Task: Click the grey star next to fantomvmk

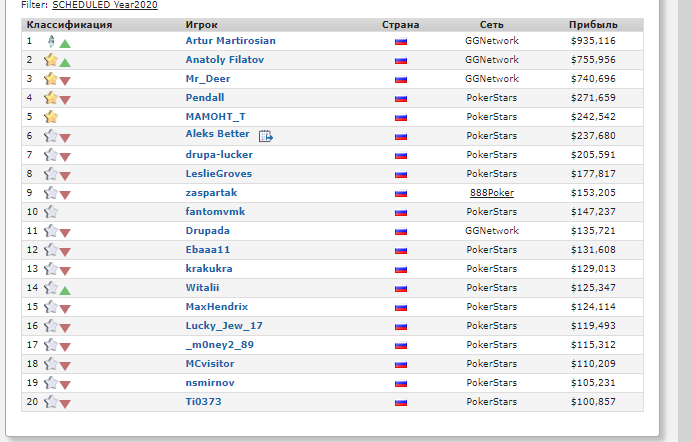Action: (x=51, y=212)
